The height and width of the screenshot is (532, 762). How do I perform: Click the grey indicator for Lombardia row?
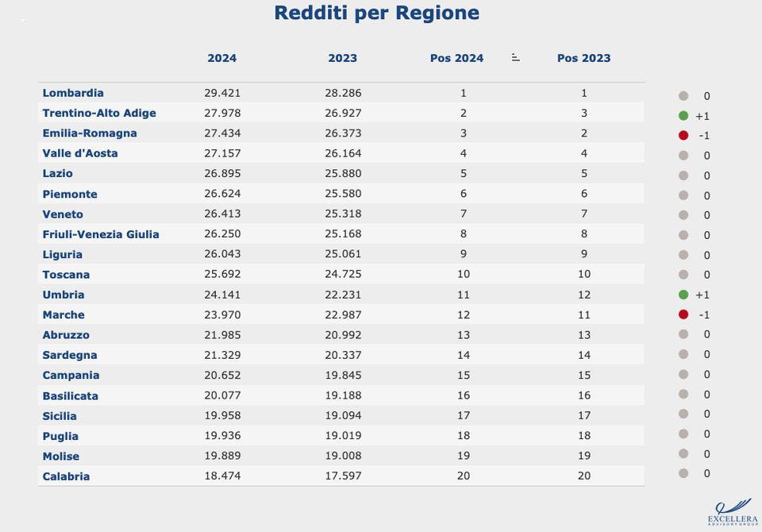(x=683, y=96)
